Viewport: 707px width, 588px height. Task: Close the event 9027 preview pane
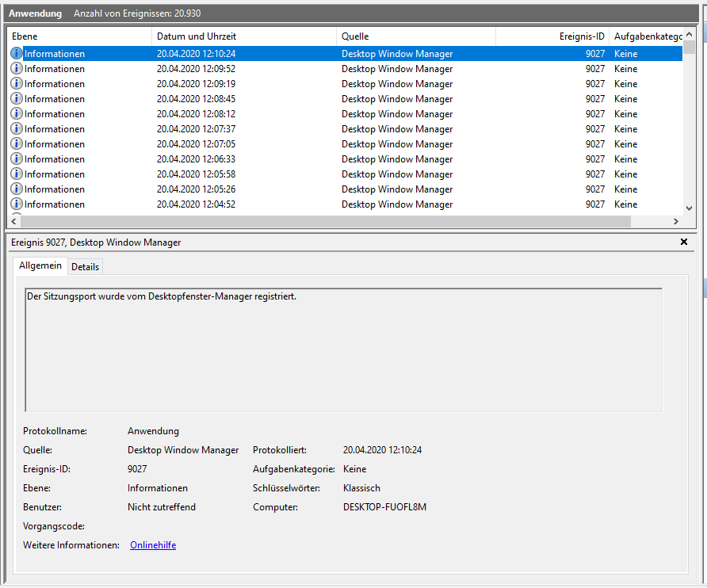point(683,242)
